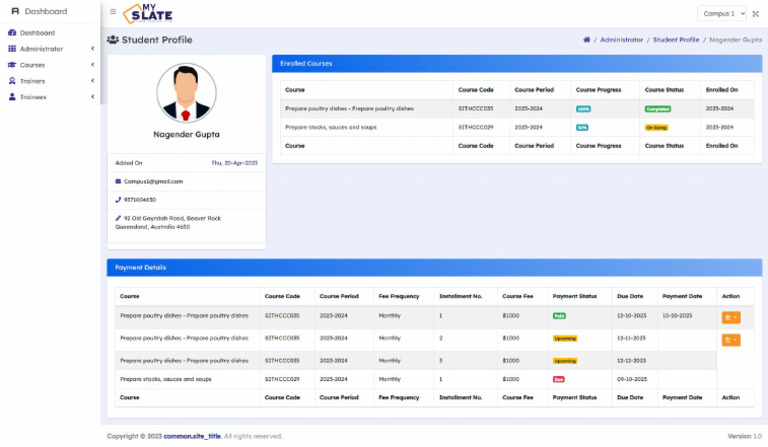Click the Trainers person icon in sidebar
Image resolution: width=768 pixels, height=447 pixels.
(x=12, y=81)
